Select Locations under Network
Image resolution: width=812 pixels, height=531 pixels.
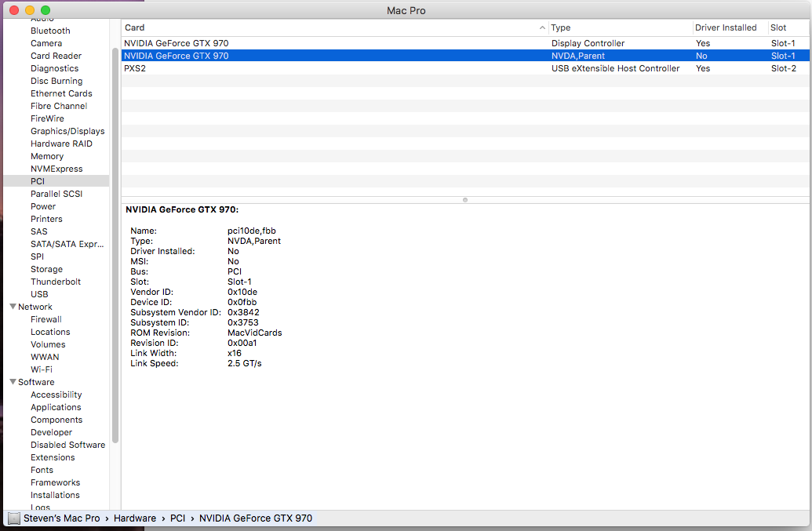point(50,332)
